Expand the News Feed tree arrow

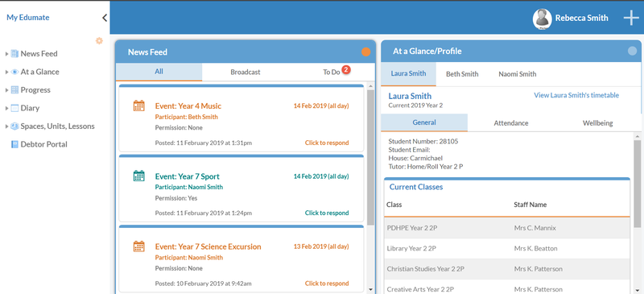(x=6, y=54)
